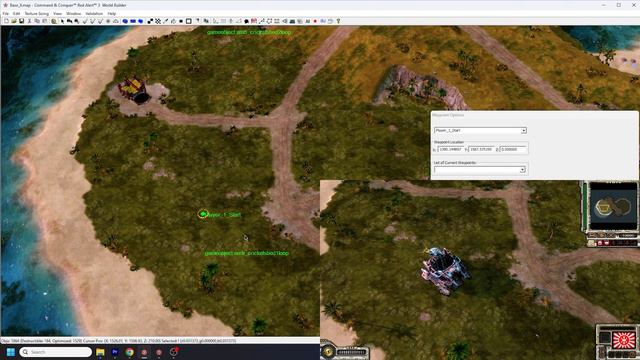Open the View menu

pos(58,13)
